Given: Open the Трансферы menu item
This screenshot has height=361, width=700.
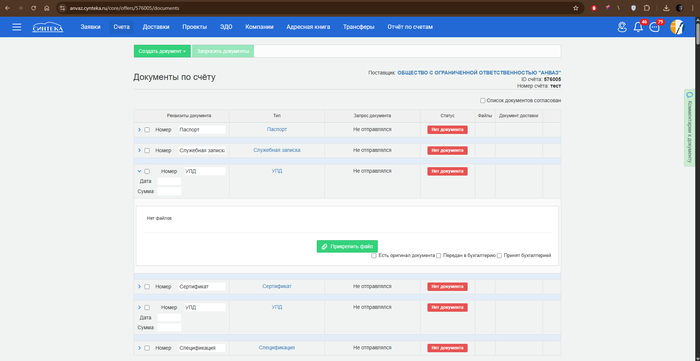Looking at the screenshot, I should coord(358,27).
